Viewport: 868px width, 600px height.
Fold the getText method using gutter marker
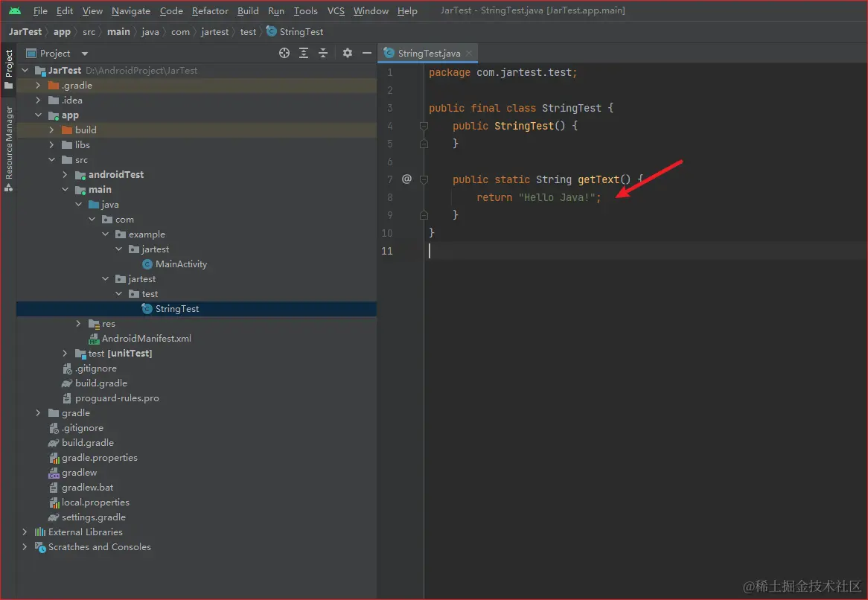point(424,179)
